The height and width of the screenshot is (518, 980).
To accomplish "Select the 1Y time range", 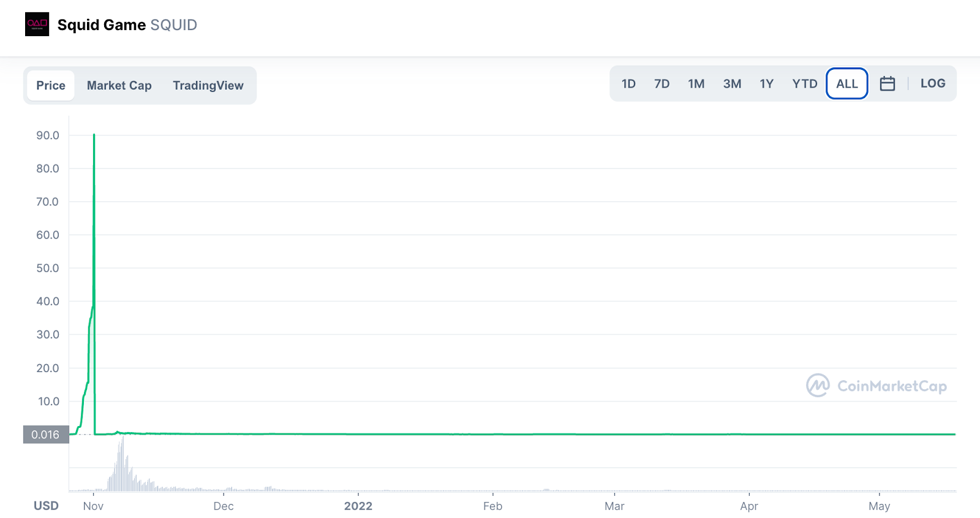I will pyautogui.click(x=767, y=83).
